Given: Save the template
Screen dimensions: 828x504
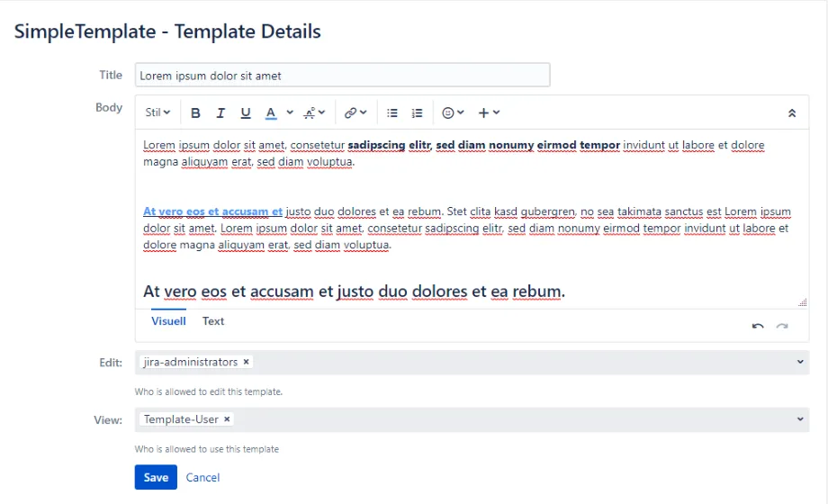Looking at the screenshot, I should point(156,477).
